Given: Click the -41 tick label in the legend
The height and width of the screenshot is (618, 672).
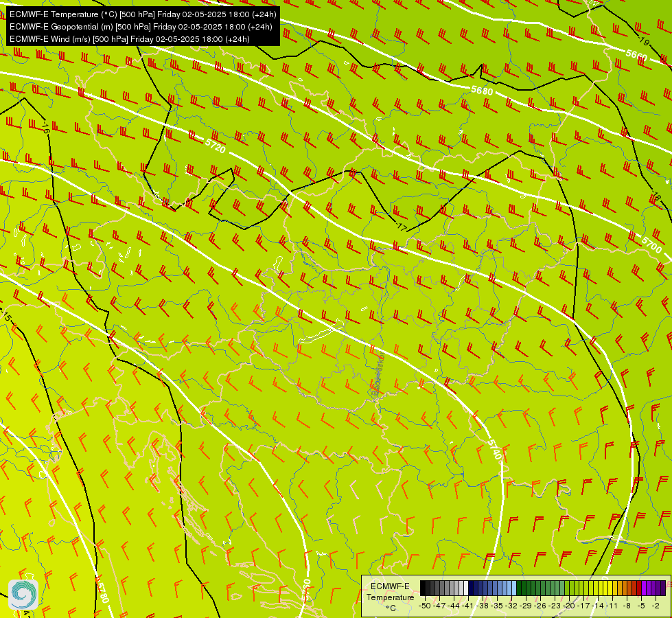Looking at the screenshot, I should point(468,606).
